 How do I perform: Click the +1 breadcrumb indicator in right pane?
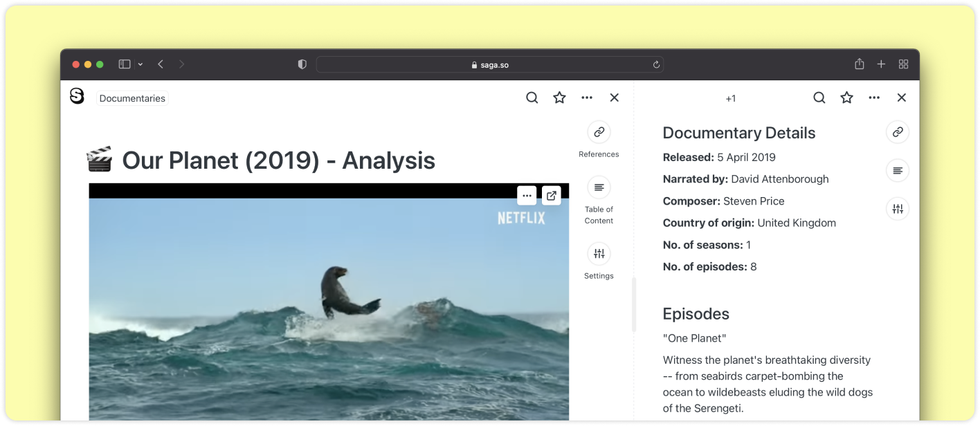(x=730, y=99)
